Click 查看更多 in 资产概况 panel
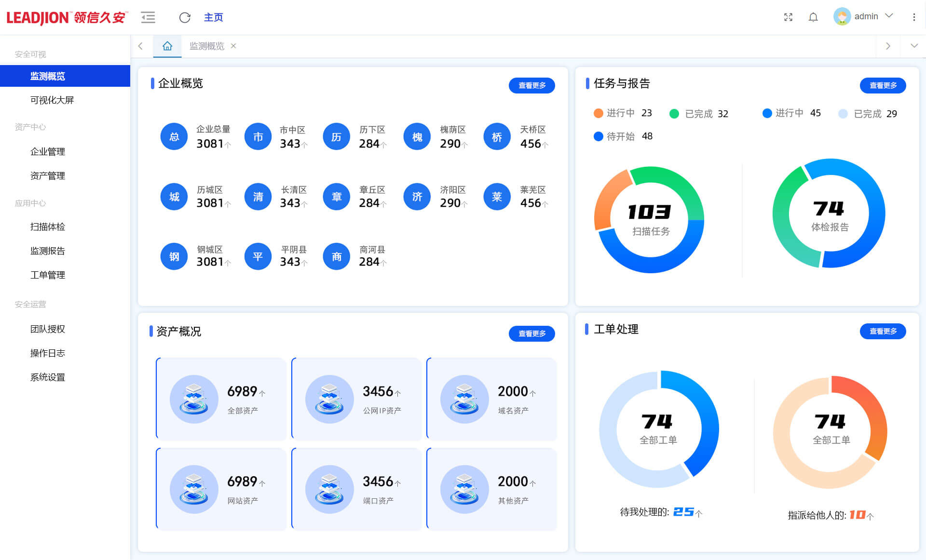The image size is (926, 560). coord(532,333)
